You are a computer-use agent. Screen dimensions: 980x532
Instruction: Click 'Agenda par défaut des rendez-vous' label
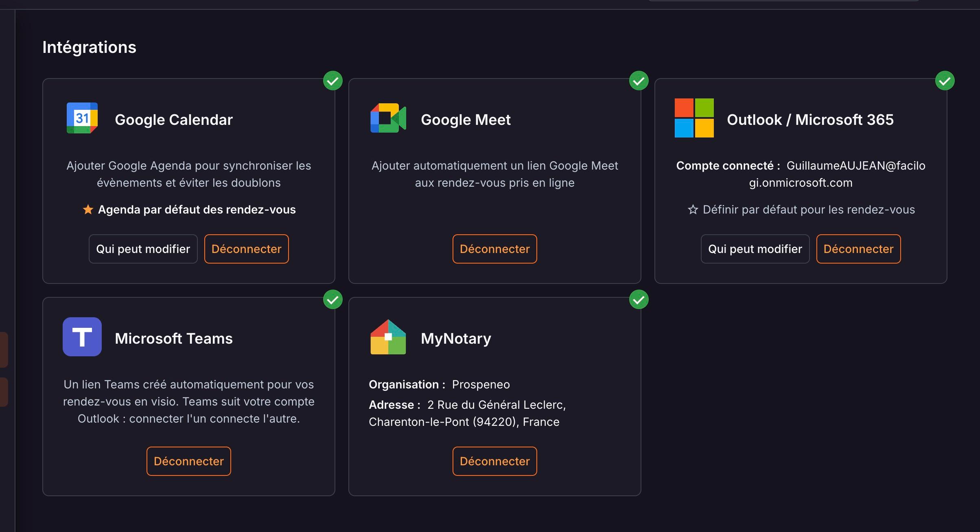click(197, 209)
